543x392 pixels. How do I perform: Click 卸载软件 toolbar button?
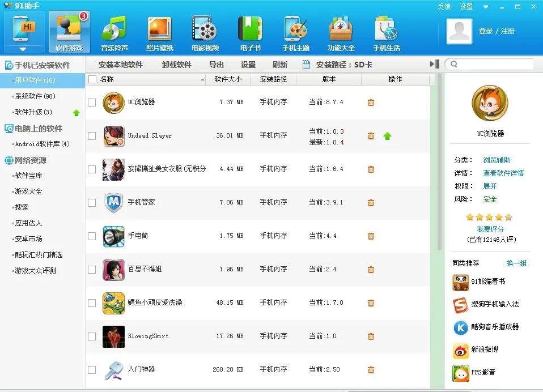tap(177, 65)
